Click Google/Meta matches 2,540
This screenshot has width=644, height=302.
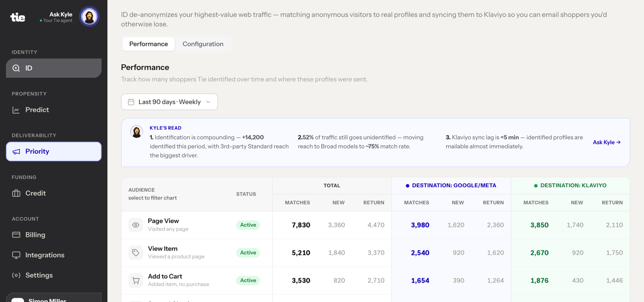click(x=420, y=253)
